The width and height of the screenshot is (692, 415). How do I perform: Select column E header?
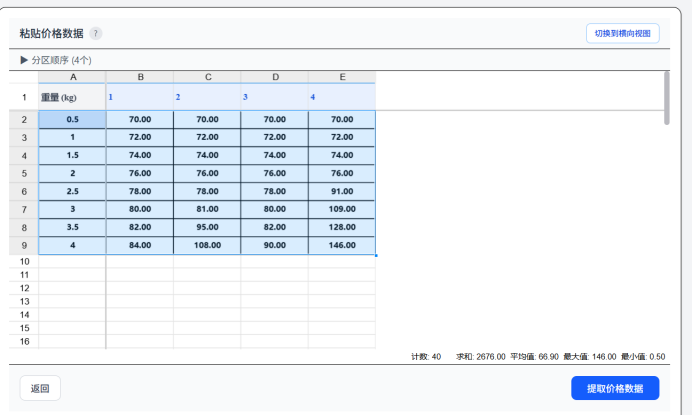(342, 77)
